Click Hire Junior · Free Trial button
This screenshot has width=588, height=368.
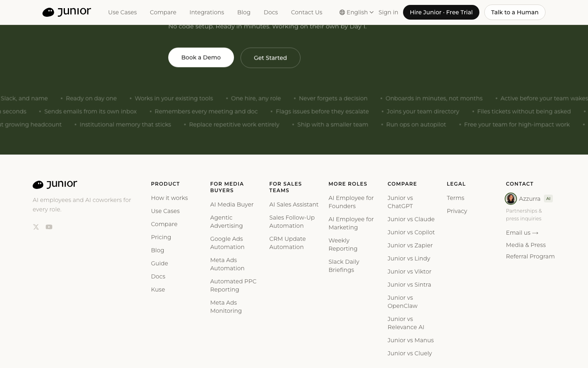(441, 12)
